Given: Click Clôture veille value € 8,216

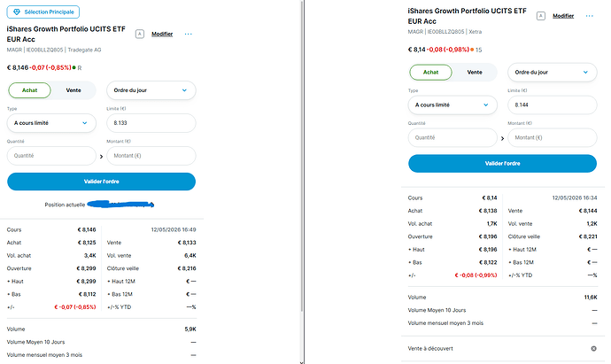Looking at the screenshot, I should tap(187, 268).
